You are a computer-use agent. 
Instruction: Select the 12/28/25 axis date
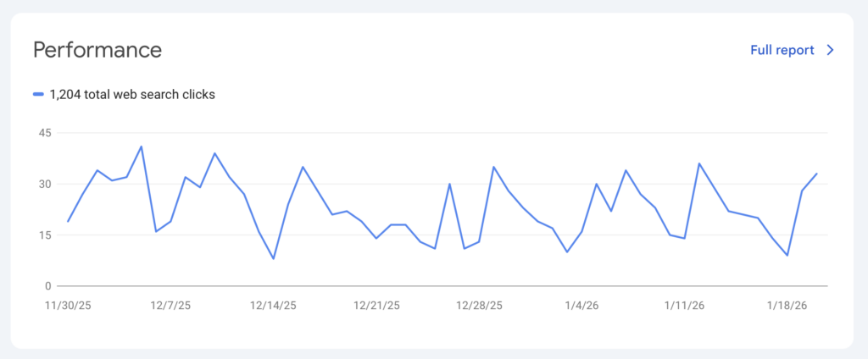[479, 306]
